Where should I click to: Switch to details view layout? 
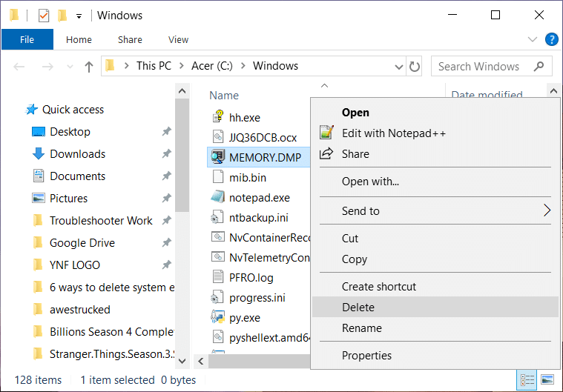(x=527, y=379)
